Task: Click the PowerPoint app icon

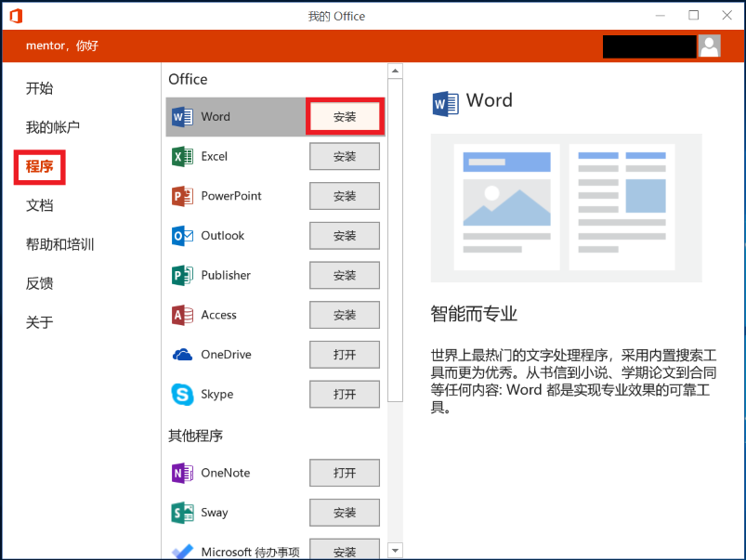Action: pos(182,196)
